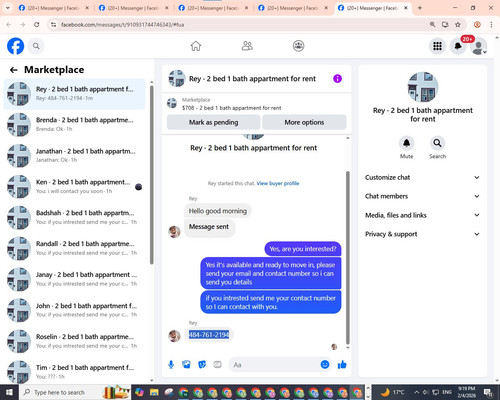This screenshot has height=400, width=500.
Task: Reload the page
Action: click(x=37, y=25)
